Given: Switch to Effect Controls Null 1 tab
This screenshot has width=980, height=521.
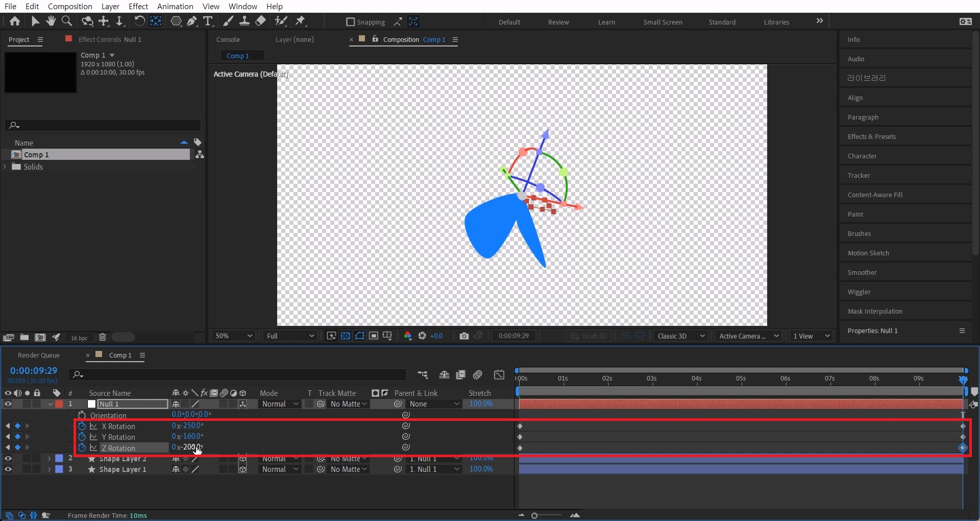Looking at the screenshot, I should (x=109, y=39).
